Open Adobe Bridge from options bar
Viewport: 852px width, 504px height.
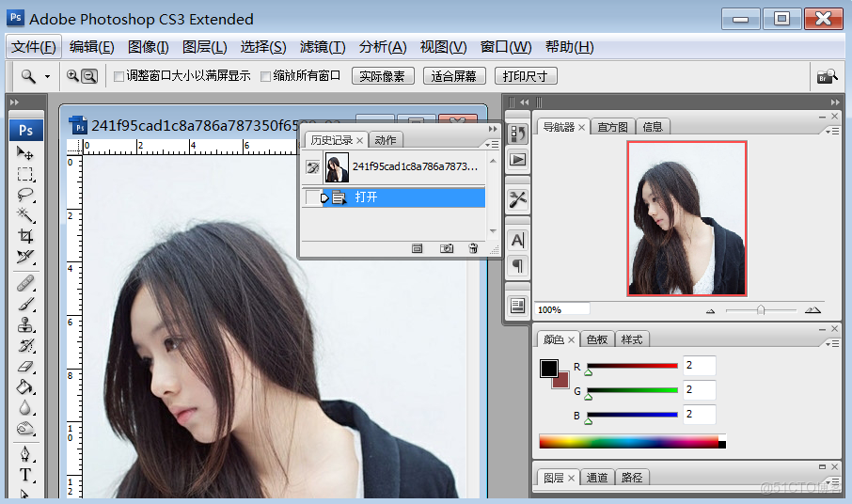827,76
